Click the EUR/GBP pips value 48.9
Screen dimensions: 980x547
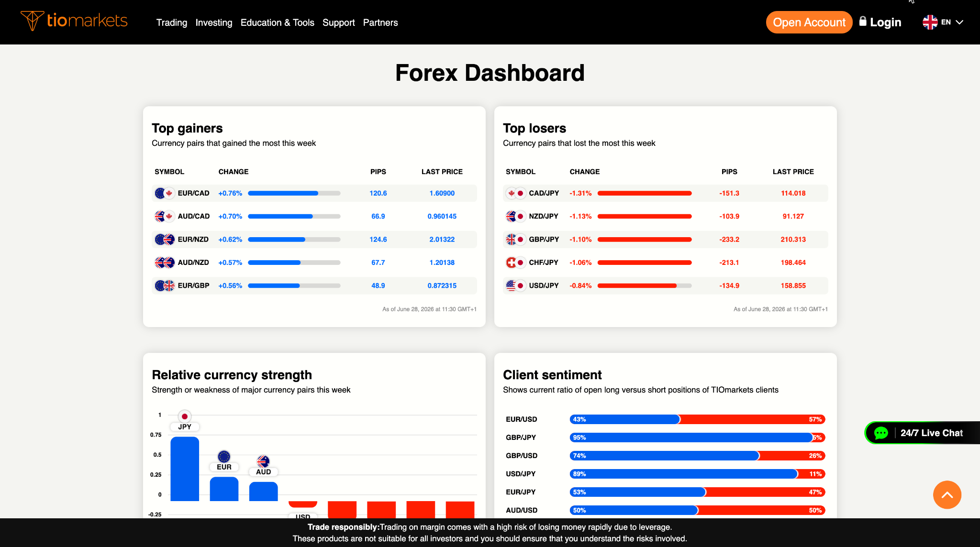(x=378, y=285)
